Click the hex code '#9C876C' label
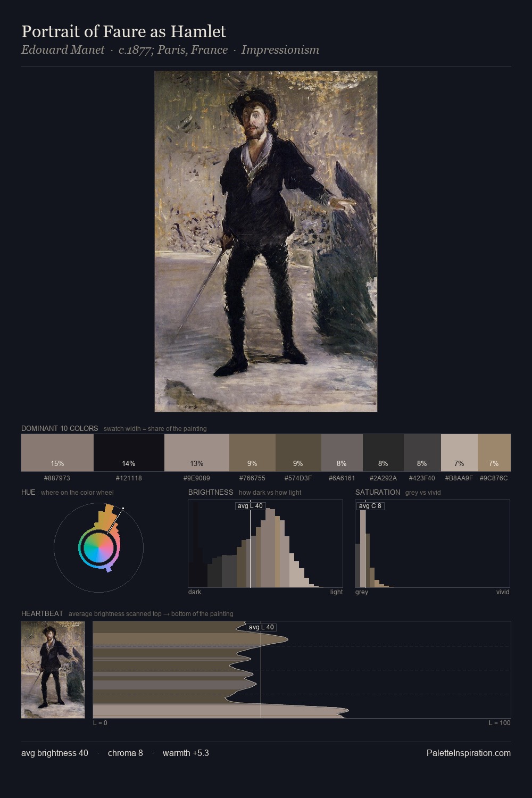Screen dimensions: 532x798 pyautogui.click(x=494, y=478)
